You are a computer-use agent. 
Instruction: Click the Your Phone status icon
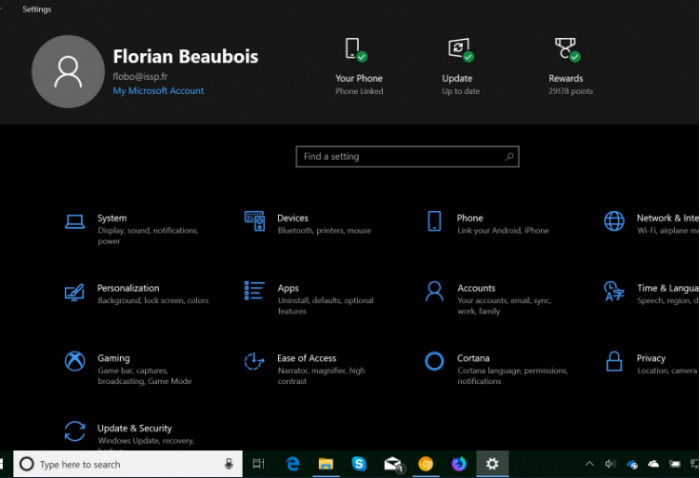point(356,50)
